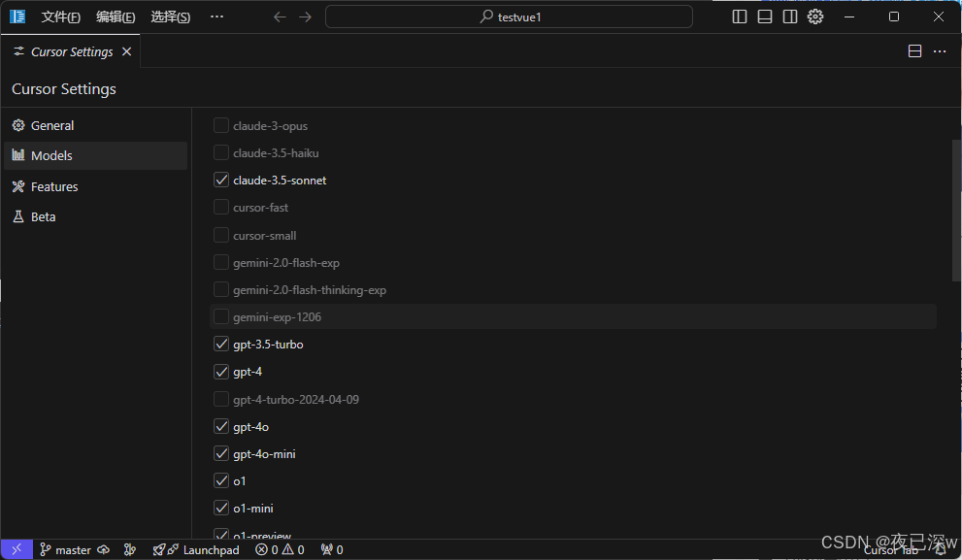962x560 pixels.
Task: Open the Features settings section
Action: click(x=96, y=186)
